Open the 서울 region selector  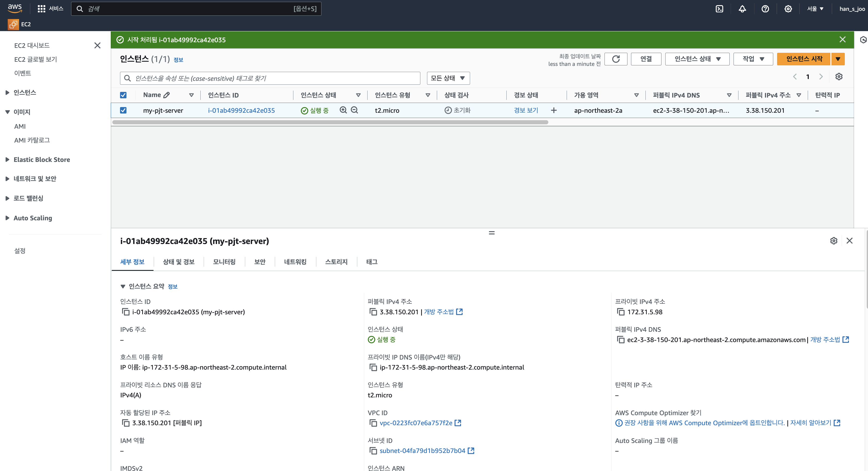point(815,9)
